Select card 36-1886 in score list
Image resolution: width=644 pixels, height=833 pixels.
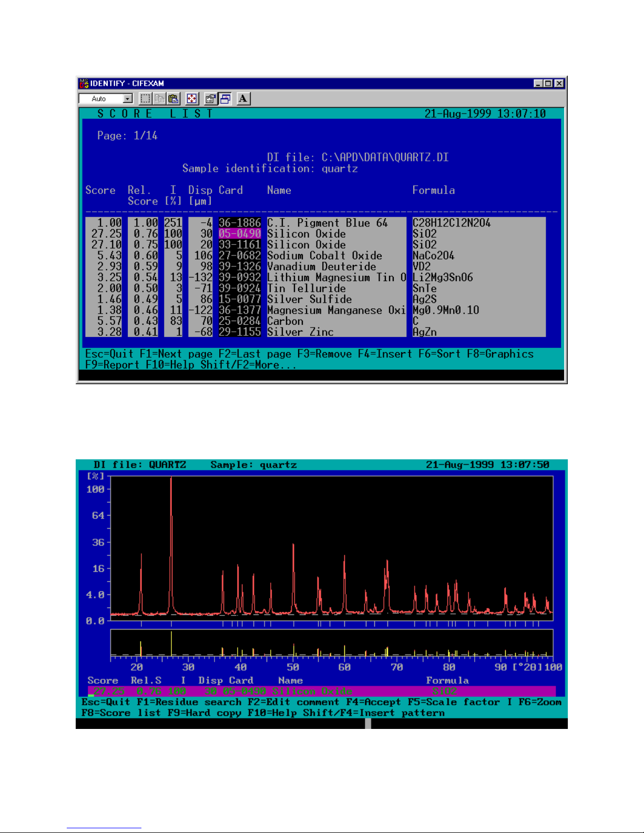[240, 223]
